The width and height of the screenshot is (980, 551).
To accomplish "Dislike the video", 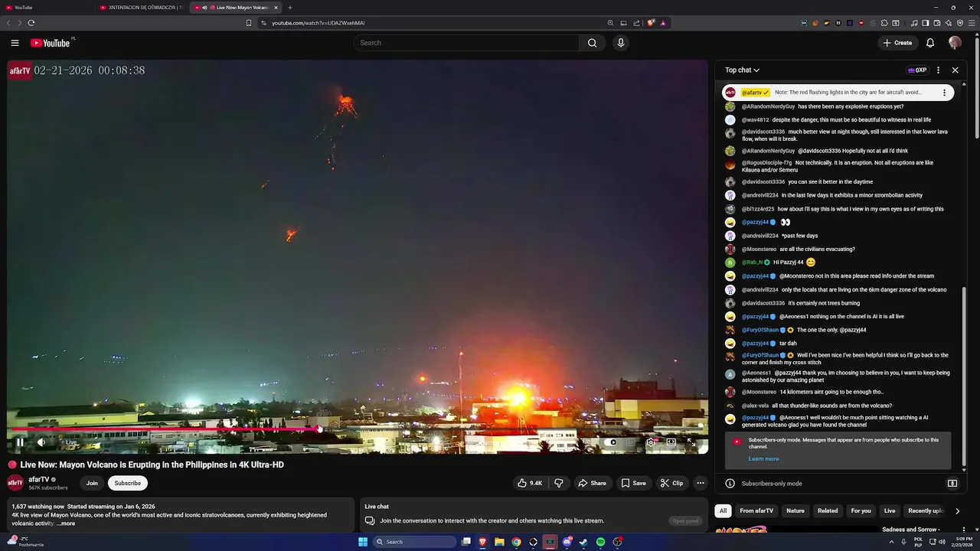I will (559, 483).
